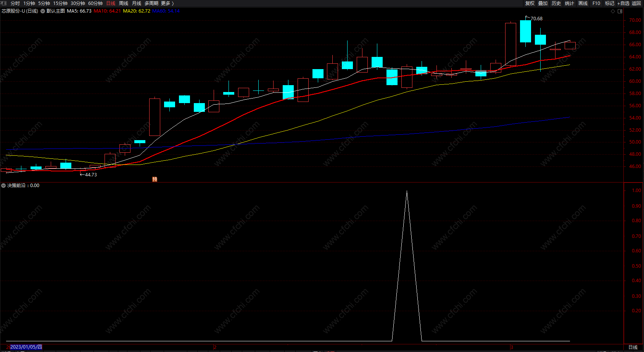Add stock with +自选 button
The width and height of the screenshot is (644, 352).
click(x=623, y=3)
